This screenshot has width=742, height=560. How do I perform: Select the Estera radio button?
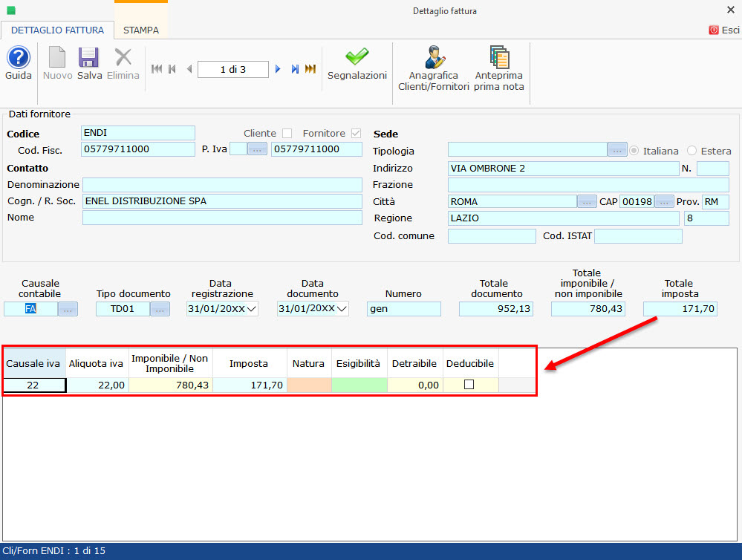(691, 151)
